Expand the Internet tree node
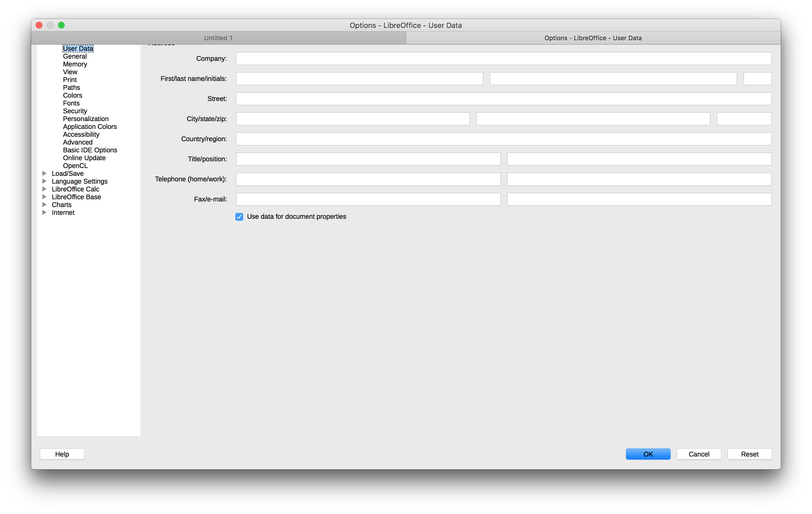 click(x=44, y=213)
